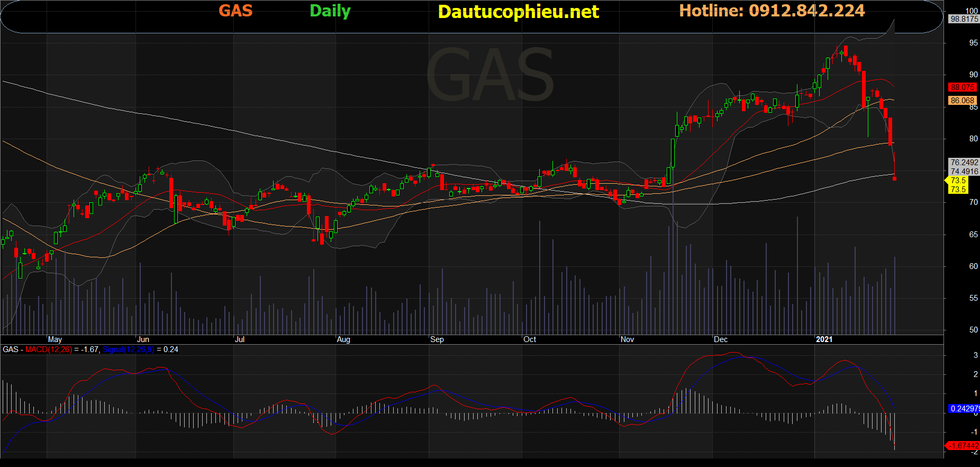Select the Jul marker on time axis

click(240, 339)
